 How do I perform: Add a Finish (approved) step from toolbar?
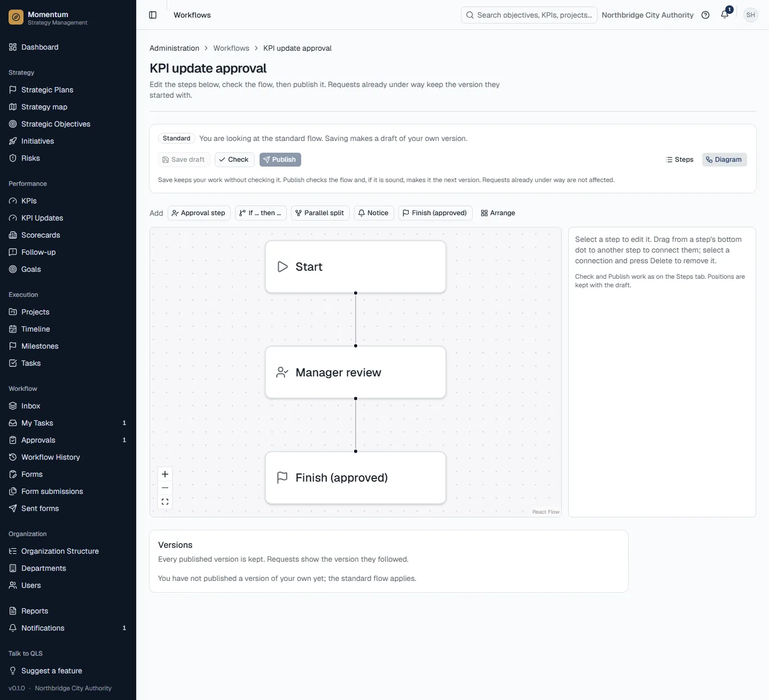pos(436,213)
